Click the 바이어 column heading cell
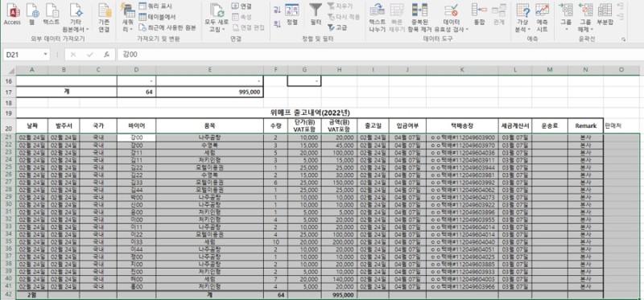Image resolution: width=644 pixels, height=300 pixels. click(136, 126)
